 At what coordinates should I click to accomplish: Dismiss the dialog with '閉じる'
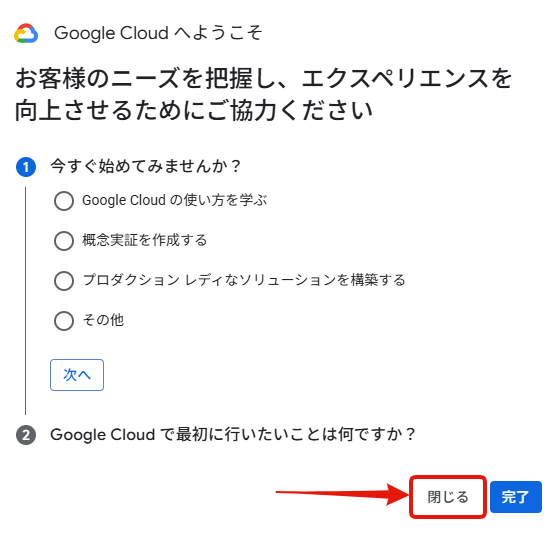448,497
